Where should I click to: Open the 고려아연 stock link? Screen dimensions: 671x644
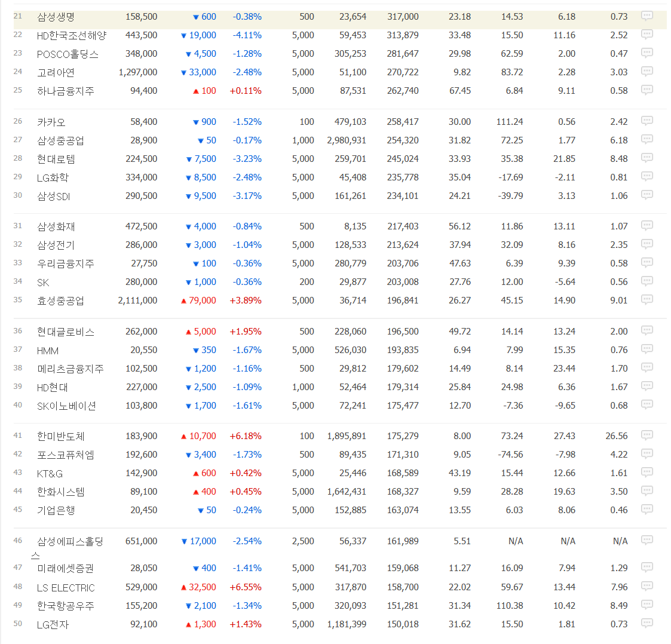[56, 72]
